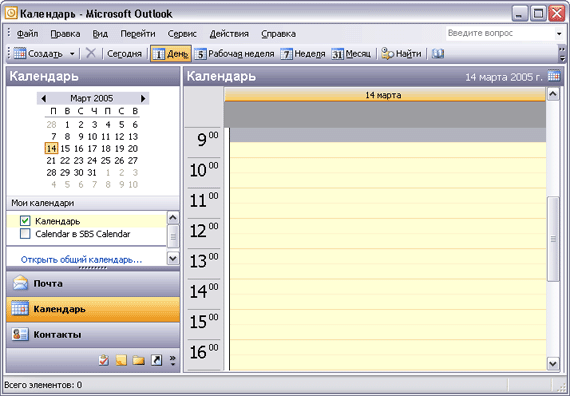The width and height of the screenshot is (570, 396).
Task: Open the address book icon
Action: pyautogui.click(x=438, y=54)
